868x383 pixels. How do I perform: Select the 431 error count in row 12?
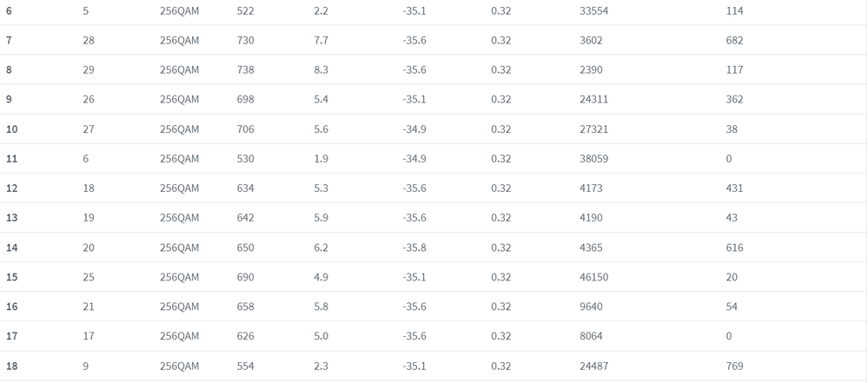coord(734,188)
